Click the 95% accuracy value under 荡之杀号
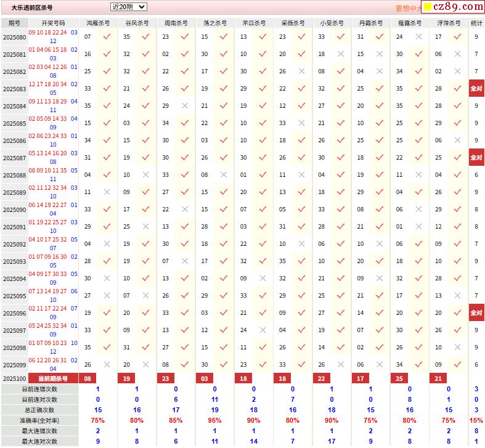This screenshot has height=448, width=485. 214,420
